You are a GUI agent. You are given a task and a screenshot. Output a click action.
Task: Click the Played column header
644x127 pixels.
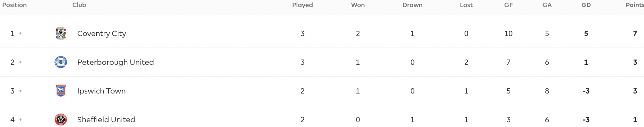tap(302, 5)
